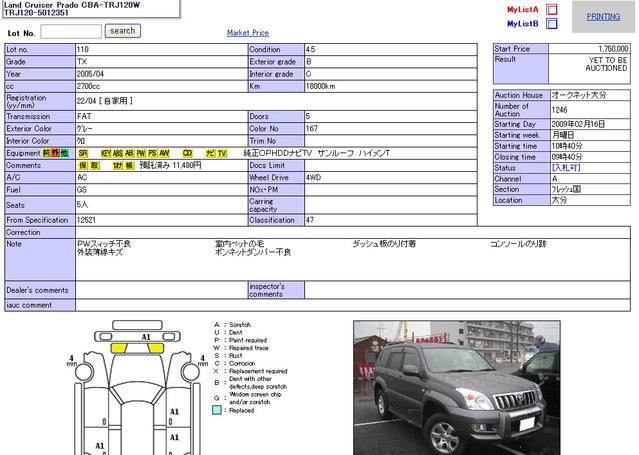Click the Grade value TX

[82, 62]
